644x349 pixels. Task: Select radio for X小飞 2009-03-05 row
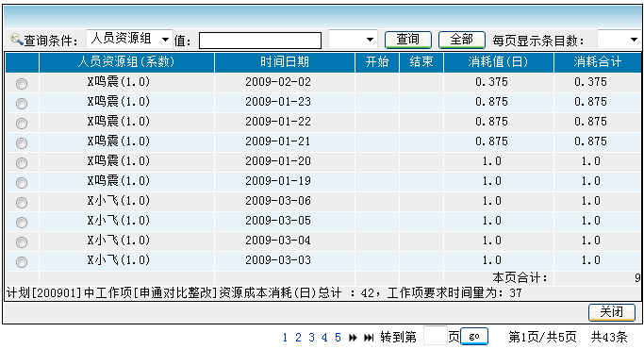[x=22, y=223]
